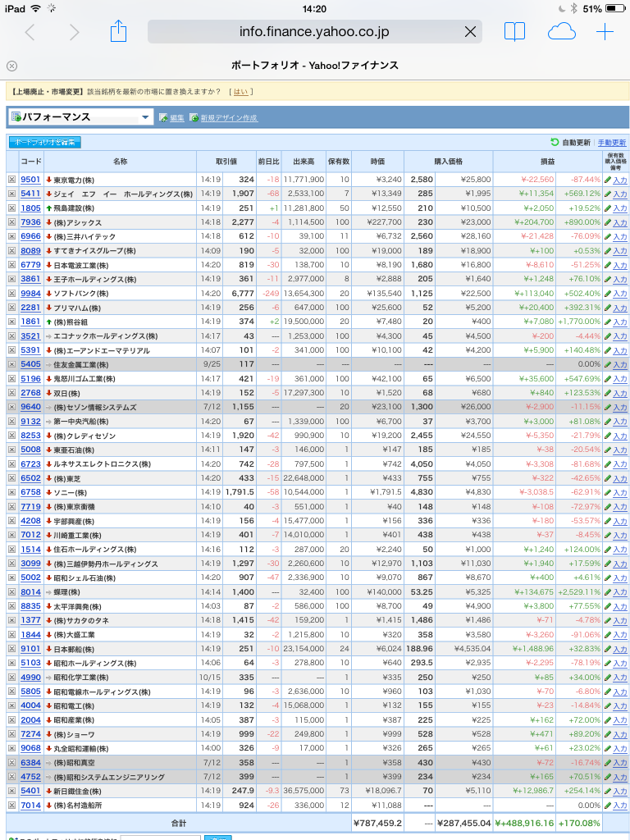The height and width of the screenshot is (840, 630).
Task: Click the 保有数 column header
Action: (339, 162)
